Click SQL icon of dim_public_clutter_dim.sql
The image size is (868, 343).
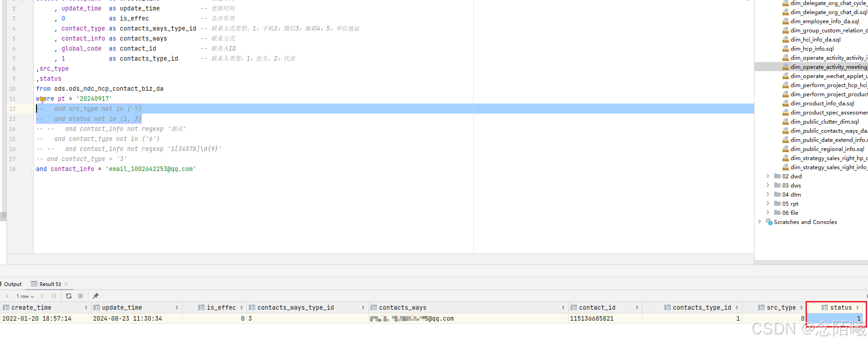coord(786,122)
